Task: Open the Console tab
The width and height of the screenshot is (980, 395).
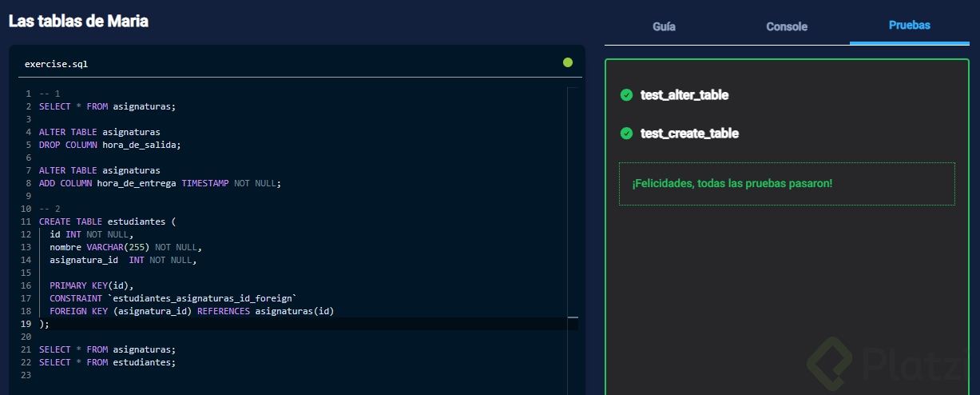Action: [x=787, y=26]
